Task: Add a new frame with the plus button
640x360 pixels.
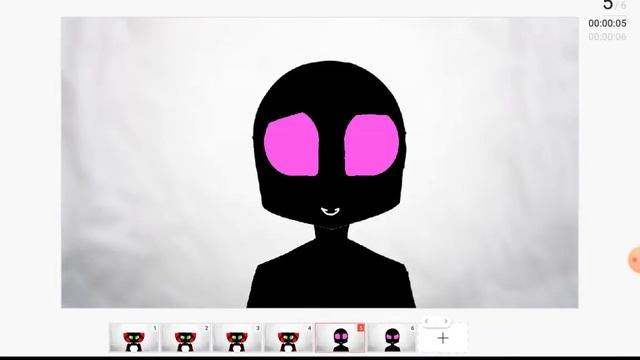Action: [x=443, y=338]
